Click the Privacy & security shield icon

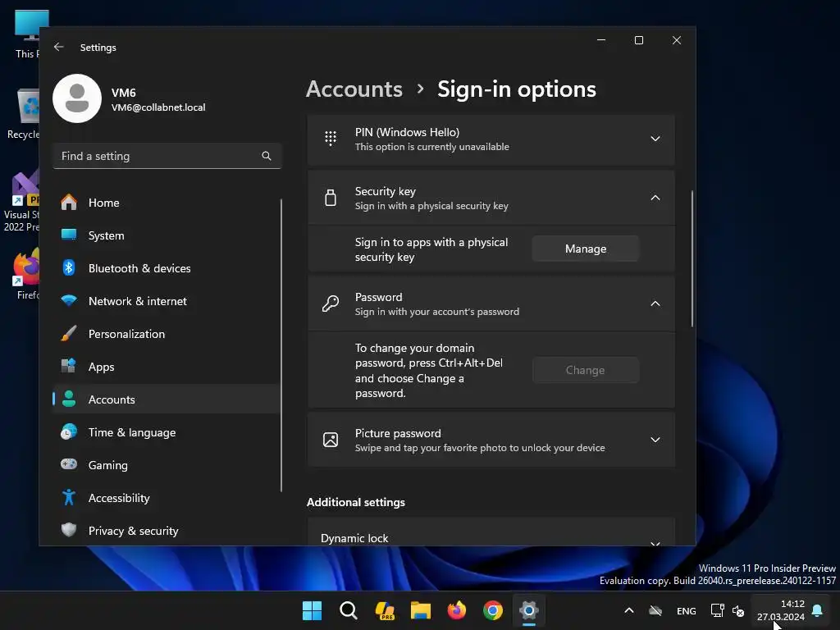coord(69,531)
